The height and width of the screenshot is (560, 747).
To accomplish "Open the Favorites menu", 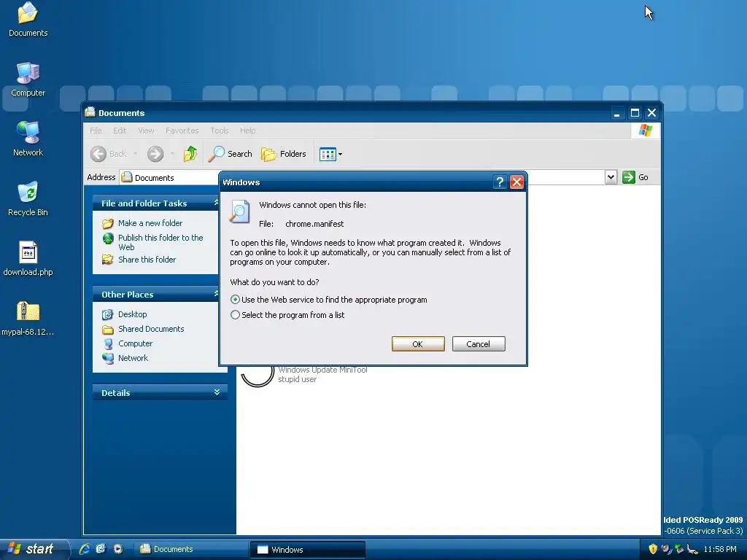I will pos(182,131).
